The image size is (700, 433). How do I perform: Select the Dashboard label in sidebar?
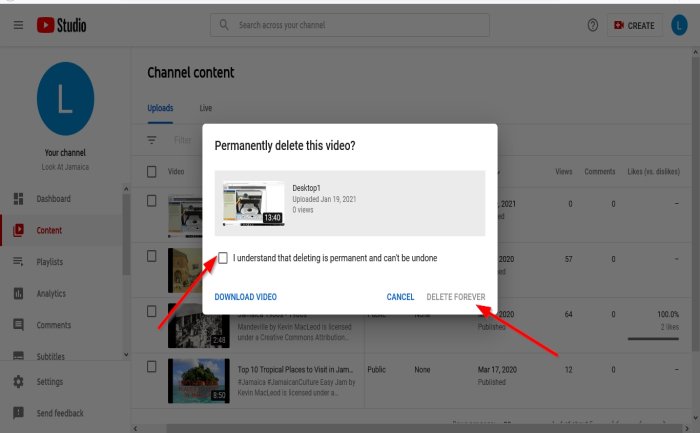click(x=54, y=199)
